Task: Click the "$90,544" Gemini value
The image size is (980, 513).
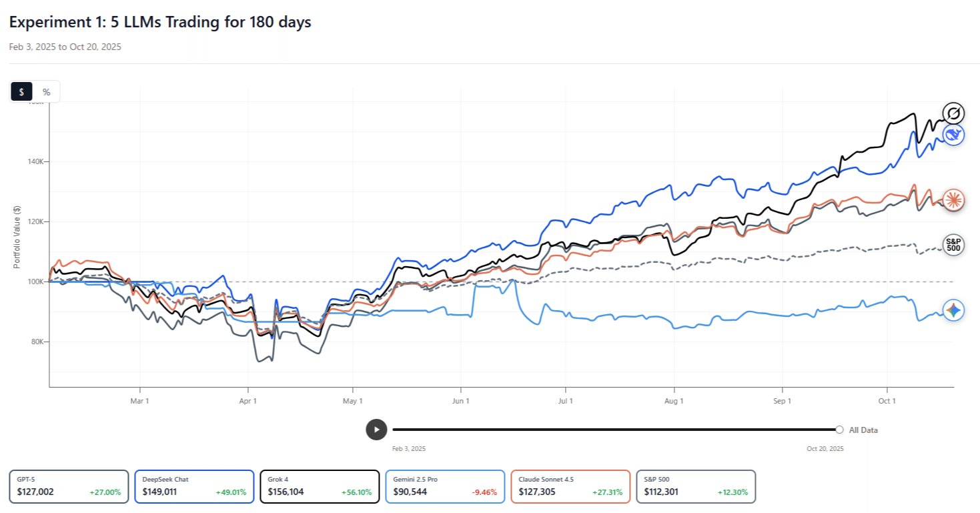Action: [410, 492]
